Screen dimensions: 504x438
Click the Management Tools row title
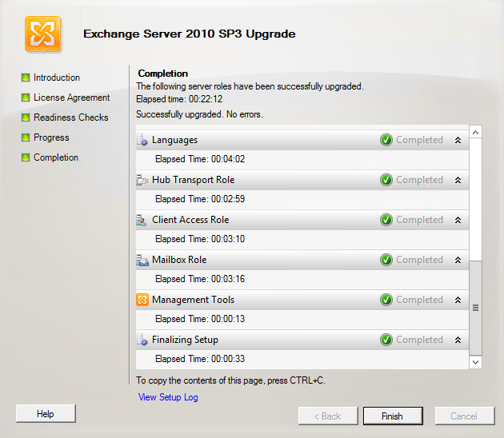(193, 300)
